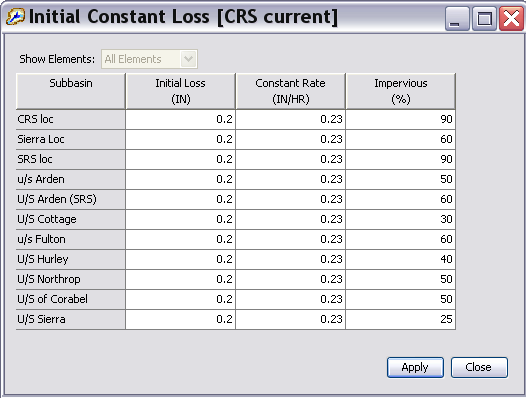
Task: Edit Impervious cell for U/S Arden (SRS)
Action: point(401,199)
